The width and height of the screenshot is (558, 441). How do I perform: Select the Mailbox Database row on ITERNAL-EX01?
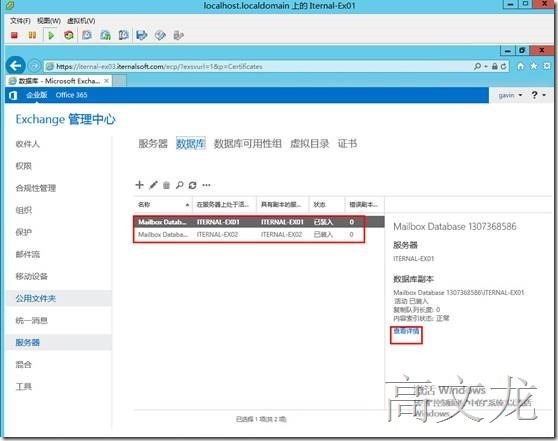(259, 222)
